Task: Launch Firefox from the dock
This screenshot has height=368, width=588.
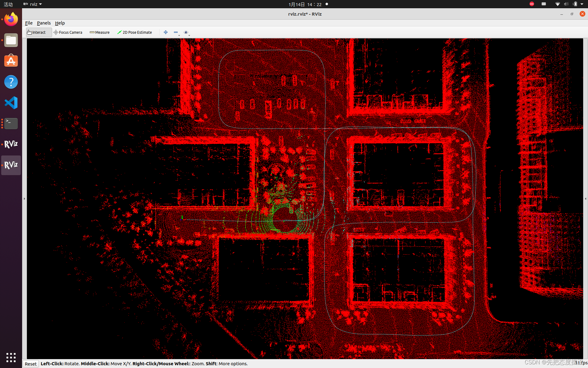Action: pyautogui.click(x=11, y=20)
